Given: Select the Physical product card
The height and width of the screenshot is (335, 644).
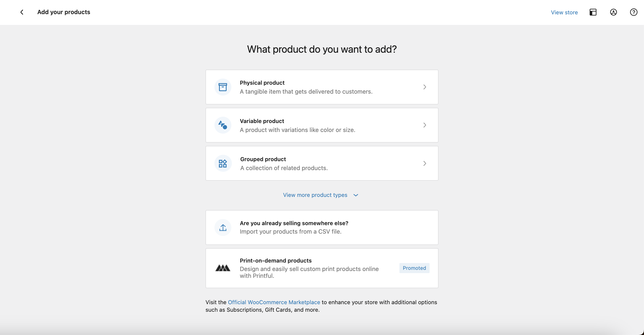Looking at the screenshot, I should point(322,87).
